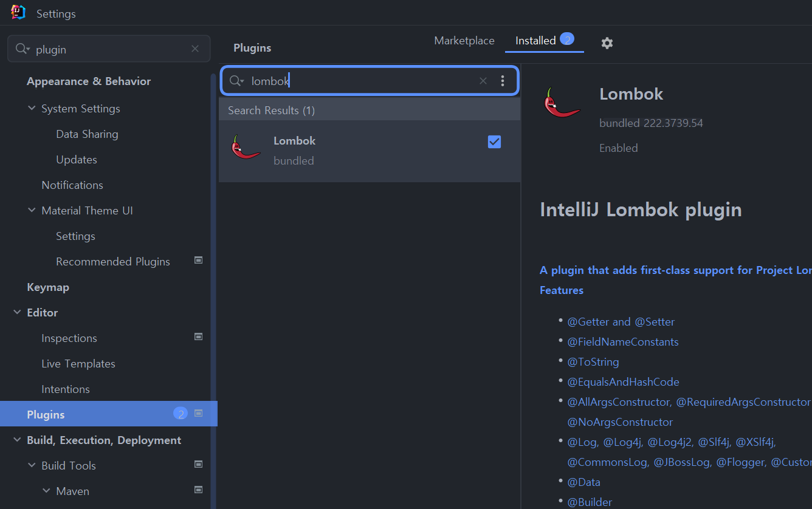Screen dimensions: 812x509
Task: Open the @Data link
Action: click(583, 482)
